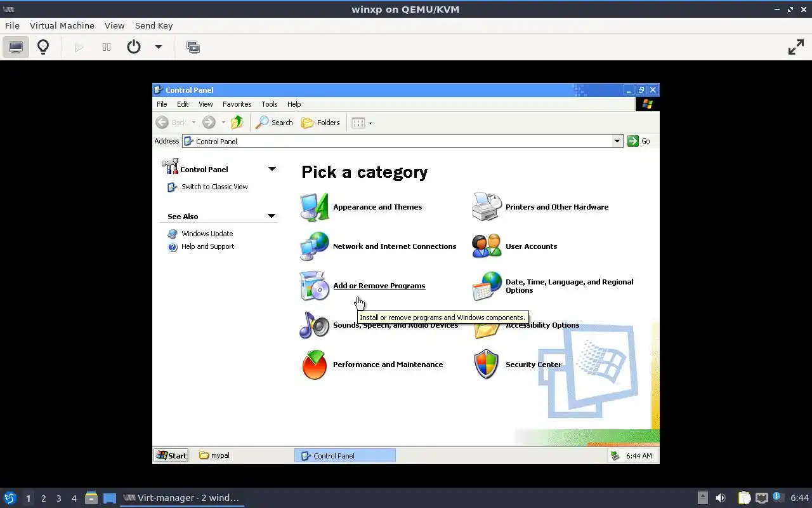Show VM hardware details lightbulb icon
The image size is (812, 508).
(x=43, y=47)
